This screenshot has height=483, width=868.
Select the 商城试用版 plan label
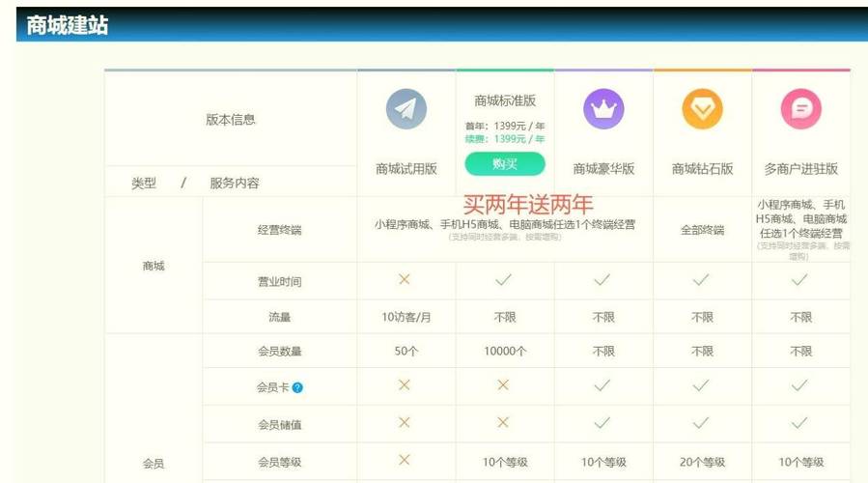[x=406, y=168]
